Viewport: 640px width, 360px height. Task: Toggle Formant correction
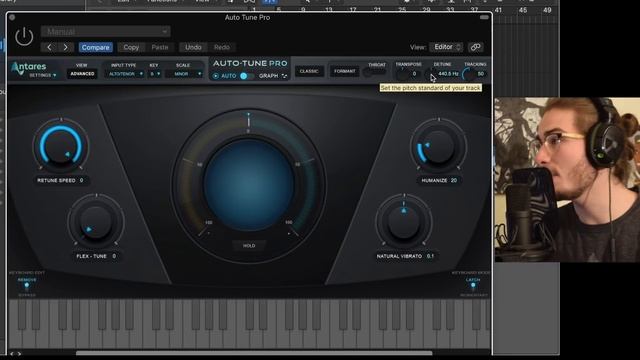[x=344, y=71]
